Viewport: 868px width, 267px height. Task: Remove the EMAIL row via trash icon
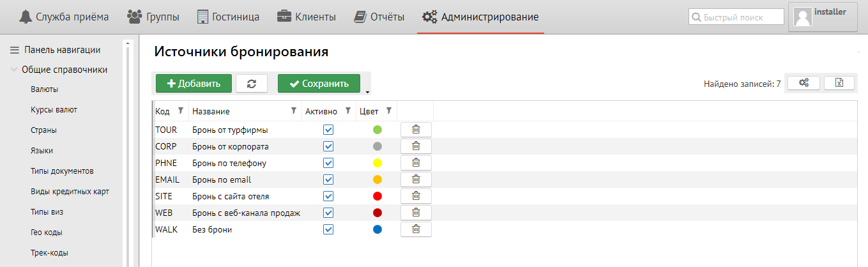416,179
